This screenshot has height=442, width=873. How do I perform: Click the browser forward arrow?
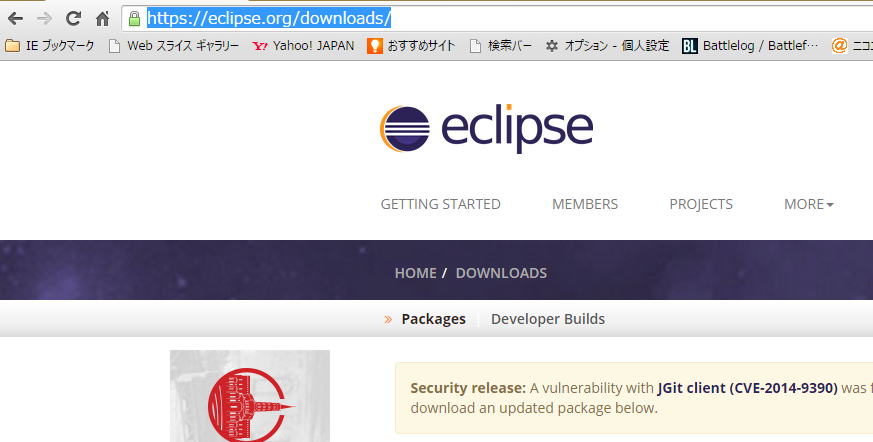(44, 18)
